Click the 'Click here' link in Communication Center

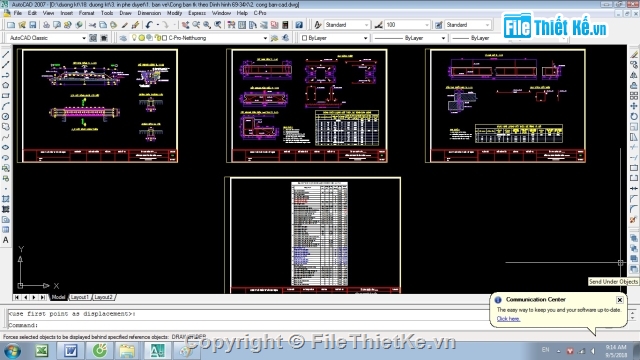508,319
